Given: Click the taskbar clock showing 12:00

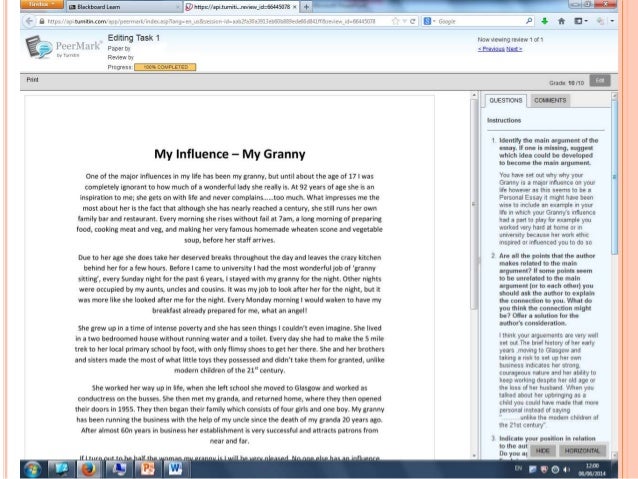Looking at the screenshot, I should coord(592,469).
